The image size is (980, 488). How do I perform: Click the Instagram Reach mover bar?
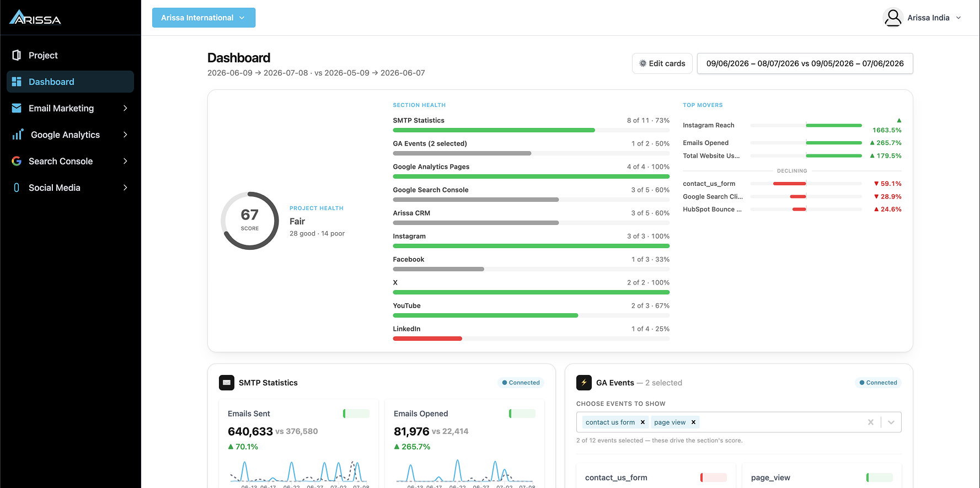coord(806,125)
